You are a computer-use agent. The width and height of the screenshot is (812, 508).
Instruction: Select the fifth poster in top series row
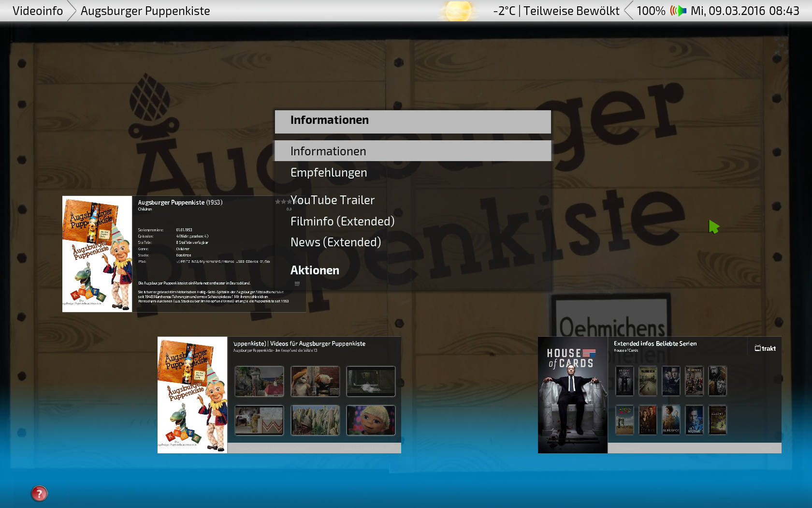point(717,381)
